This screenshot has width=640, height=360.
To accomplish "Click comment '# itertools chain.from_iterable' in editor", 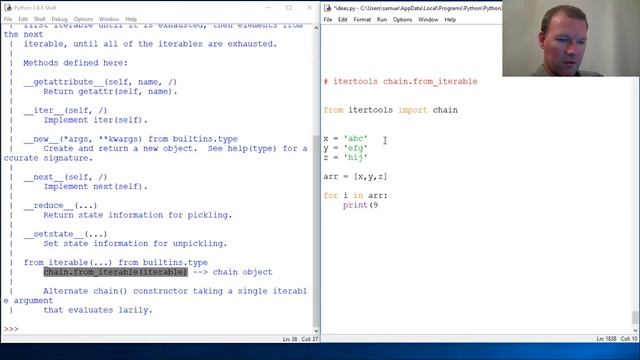I will [x=400, y=81].
